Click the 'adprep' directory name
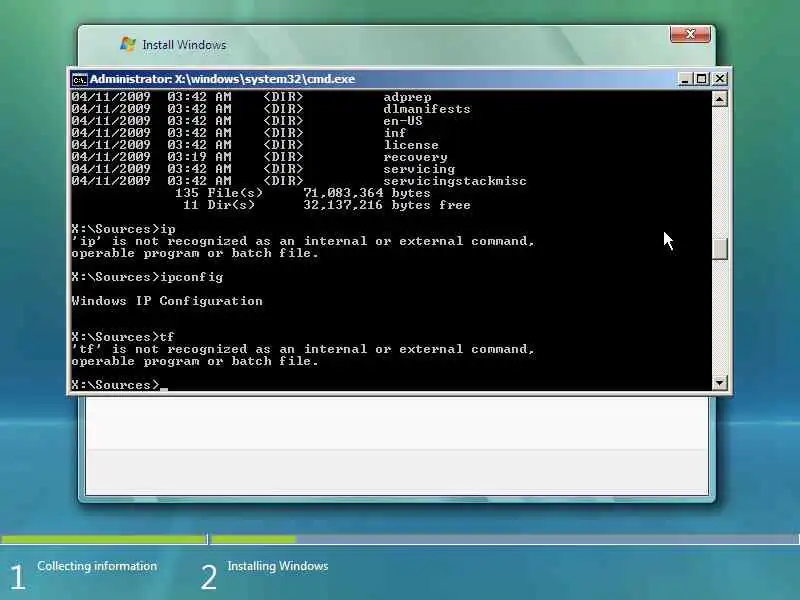Screen dimensions: 800x600 407,97
